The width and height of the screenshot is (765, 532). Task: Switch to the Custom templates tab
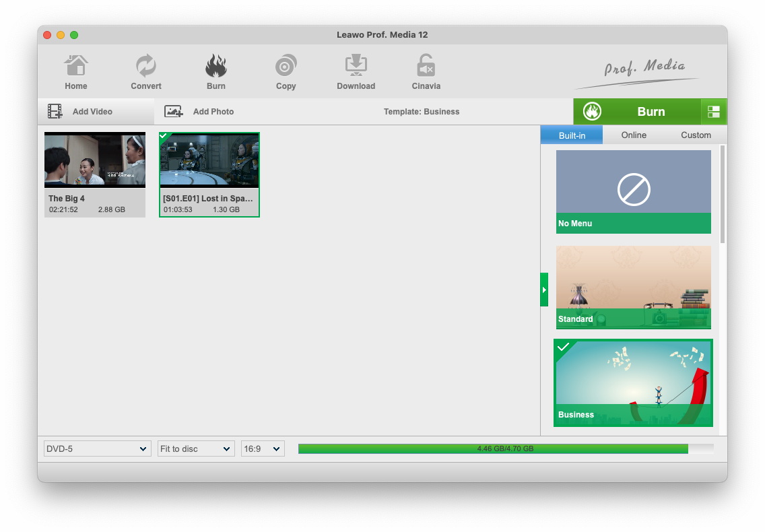coord(696,135)
